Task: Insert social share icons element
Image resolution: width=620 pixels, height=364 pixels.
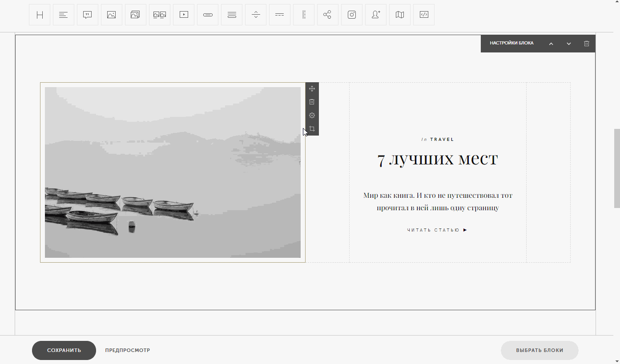Action: (x=328, y=15)
